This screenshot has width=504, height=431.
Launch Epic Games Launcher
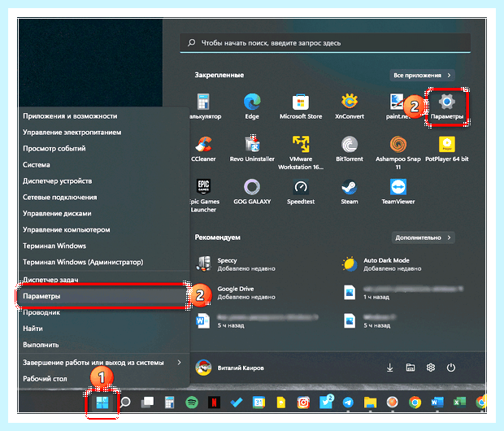[x=203, y=195]
